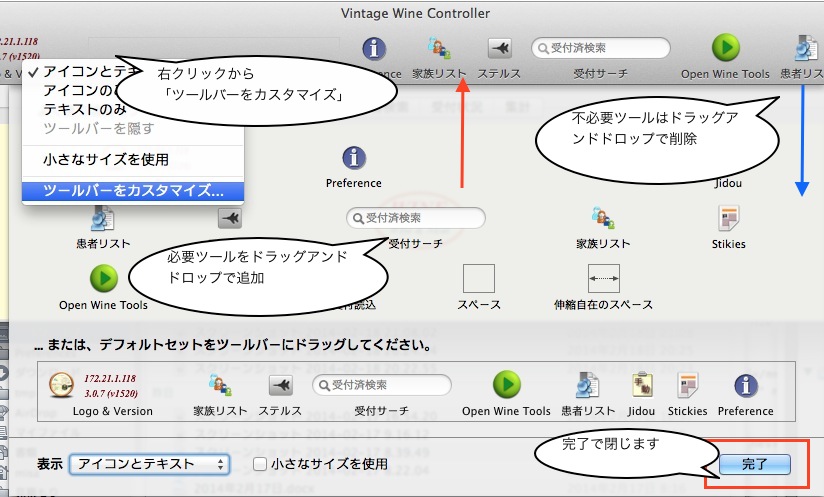This screenshot has height=497, width=824.
Task: Choose ツールバーをカスタマイズ... from the context menu
Action: click(x=133, y=190)
